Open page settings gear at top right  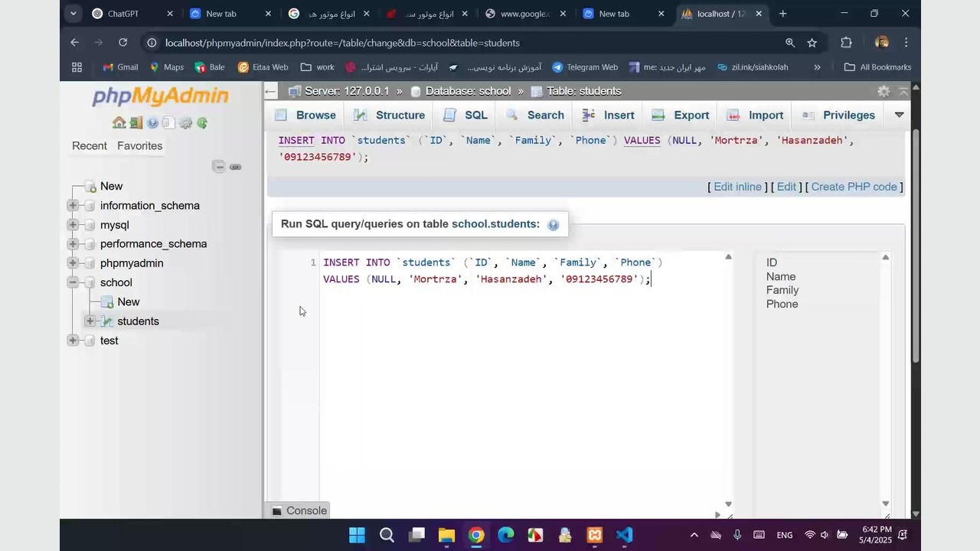coord(884,91)
